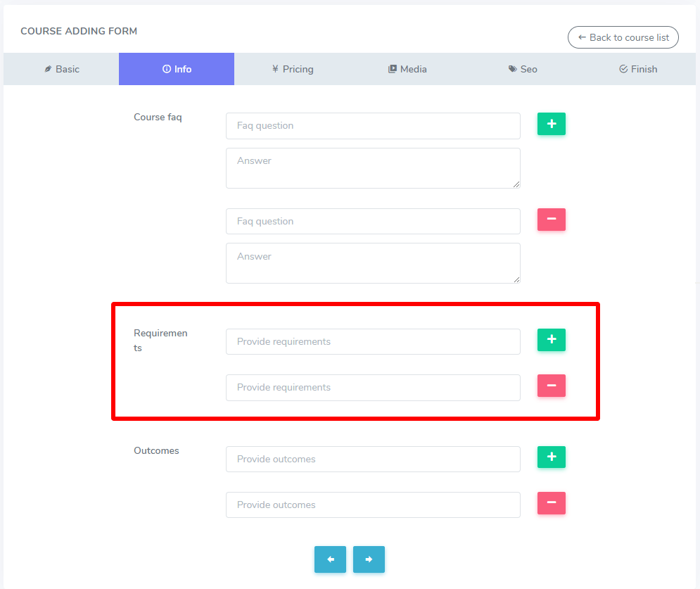
Task: Add another FAQ with green plus button
Action: point(551,124)
